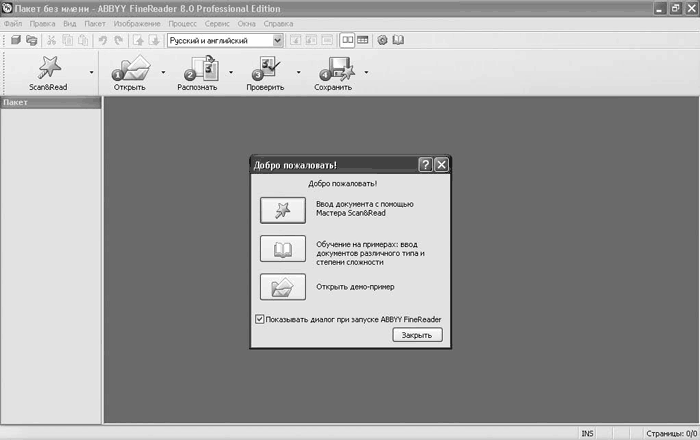
Task: Click the copy icon in toolbar
Action: (67, 41)
